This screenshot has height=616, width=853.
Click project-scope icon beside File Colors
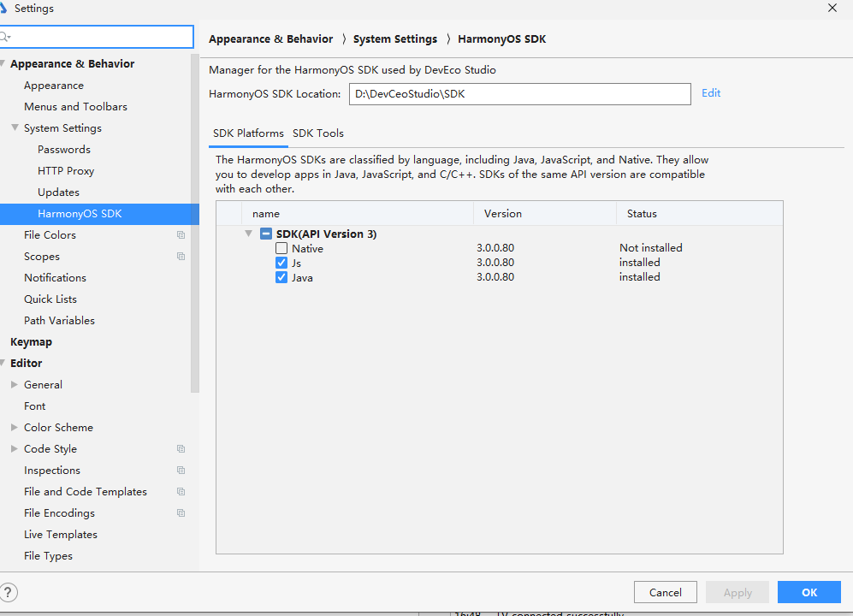pos(181,235)
